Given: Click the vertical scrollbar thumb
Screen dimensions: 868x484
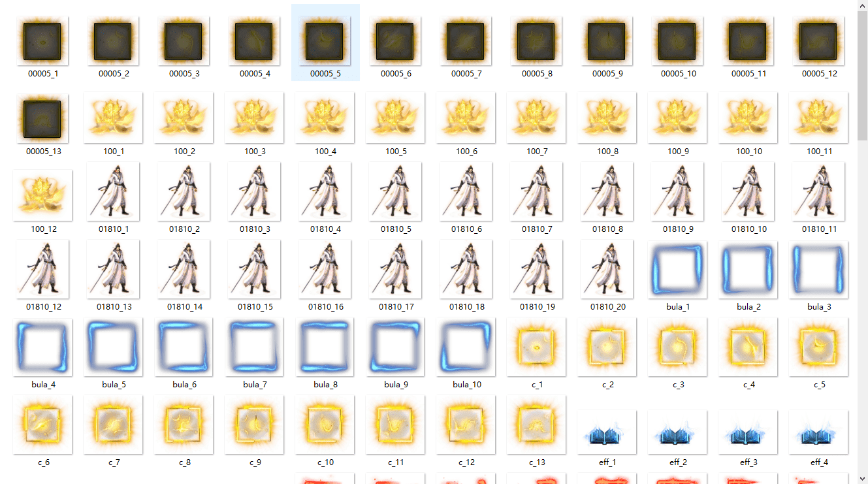Looking at the screenshot, I should pyautogui.click(x=862, y=75).
